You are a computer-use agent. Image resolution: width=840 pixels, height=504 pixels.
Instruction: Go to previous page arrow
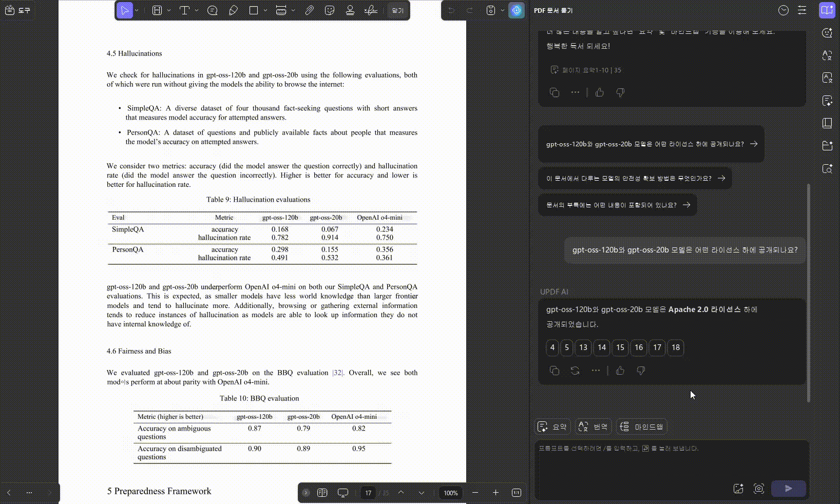(401, 493)
